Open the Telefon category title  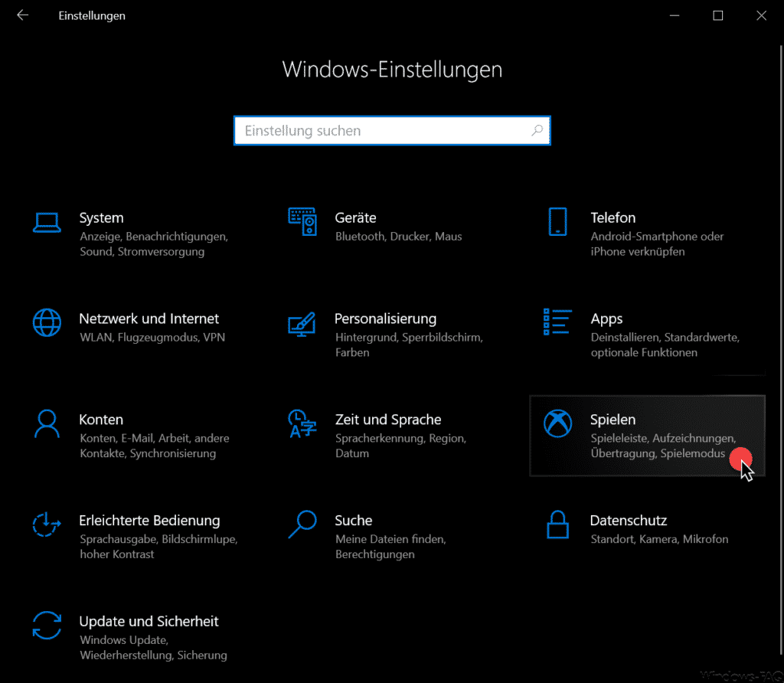coord(613,218)
